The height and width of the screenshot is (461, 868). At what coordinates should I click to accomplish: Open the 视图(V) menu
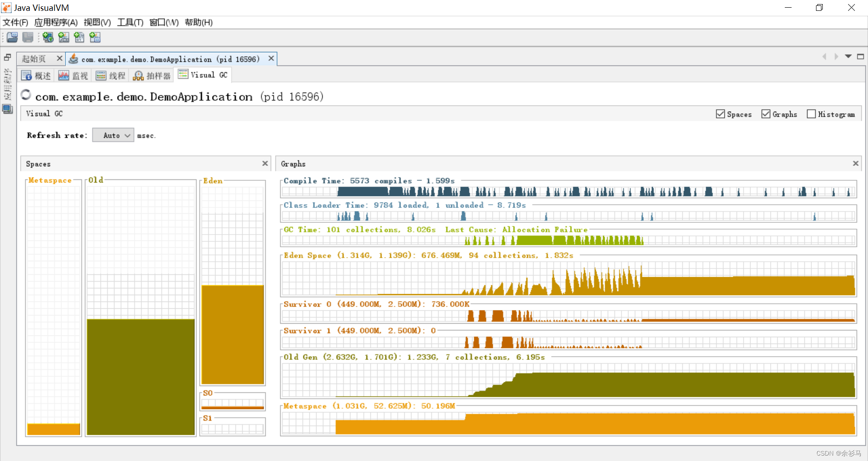pos(96,22)
